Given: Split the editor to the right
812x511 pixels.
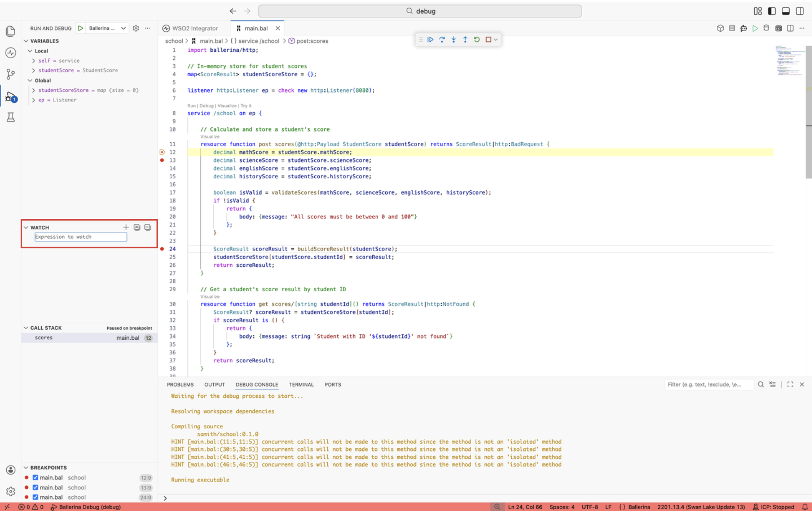Looking at the screenshot, I should click(790, 28).
